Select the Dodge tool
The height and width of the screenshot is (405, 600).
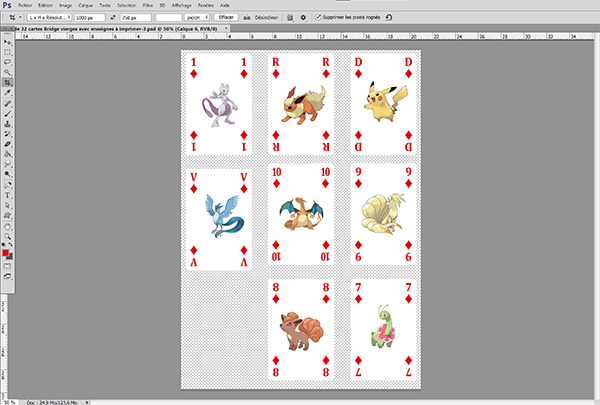tap(7, 174)
